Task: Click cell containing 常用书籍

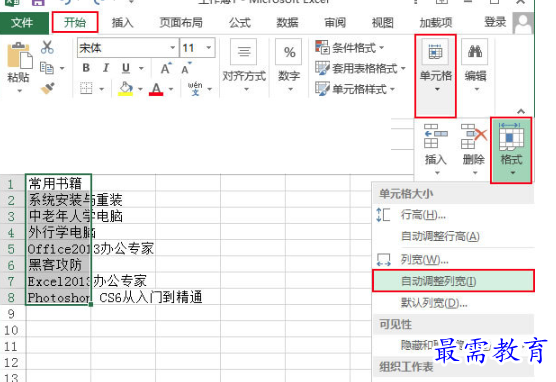Action: pyautogui.click(x=58, y=183)
